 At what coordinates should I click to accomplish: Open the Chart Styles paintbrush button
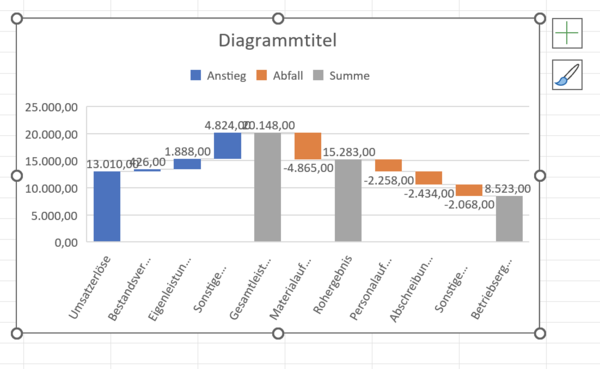(567, 75)
